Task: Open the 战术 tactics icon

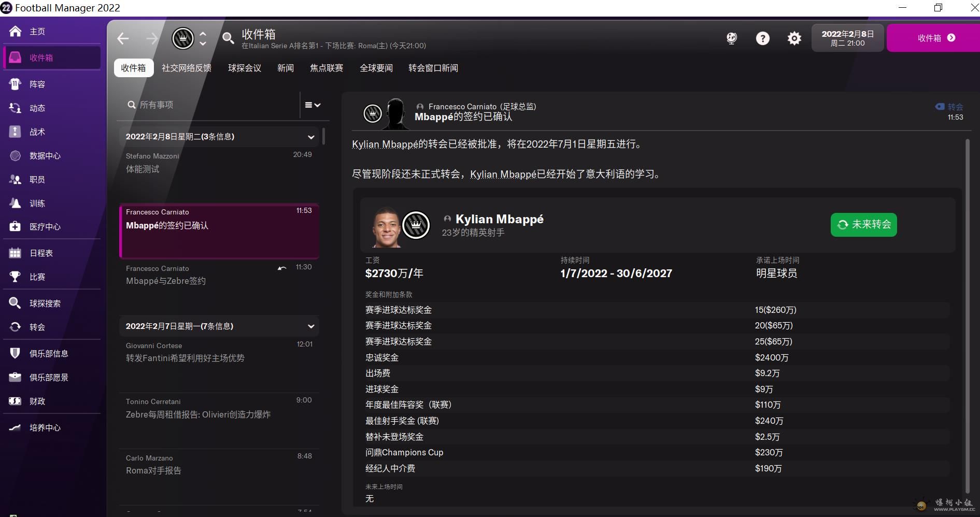Action: click(x=16, y=132)
